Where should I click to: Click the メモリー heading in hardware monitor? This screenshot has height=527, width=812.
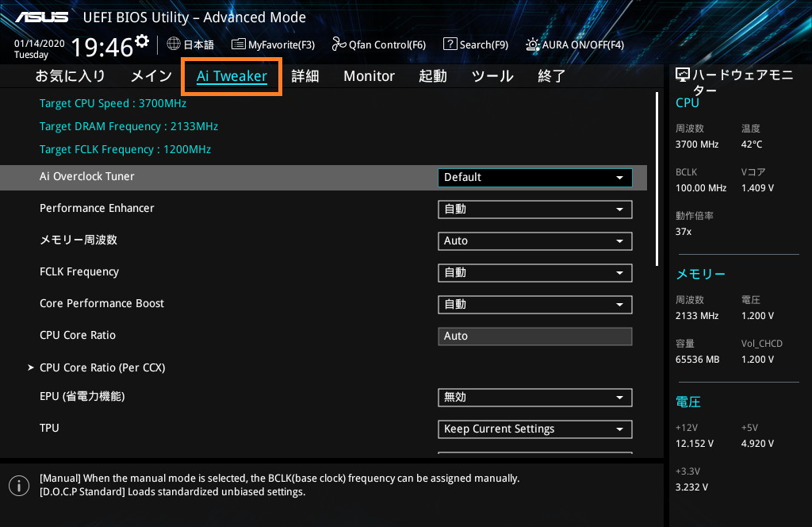tap(701, 274)
